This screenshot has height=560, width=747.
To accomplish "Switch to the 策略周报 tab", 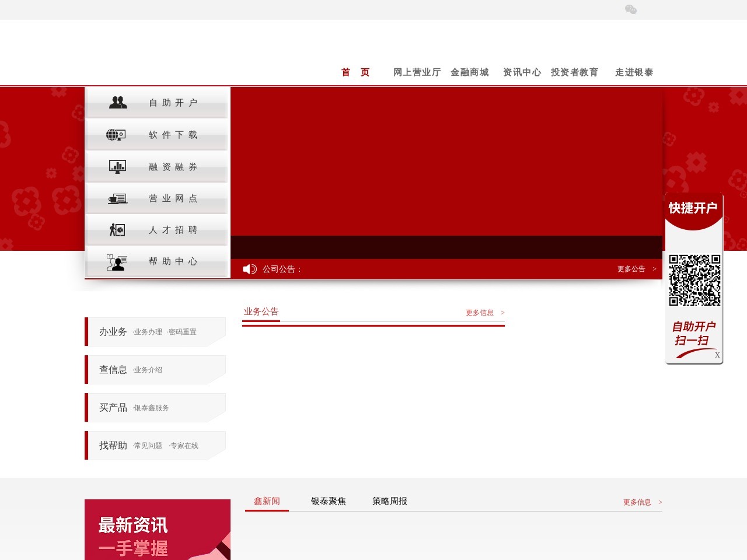I will point(390,501).
